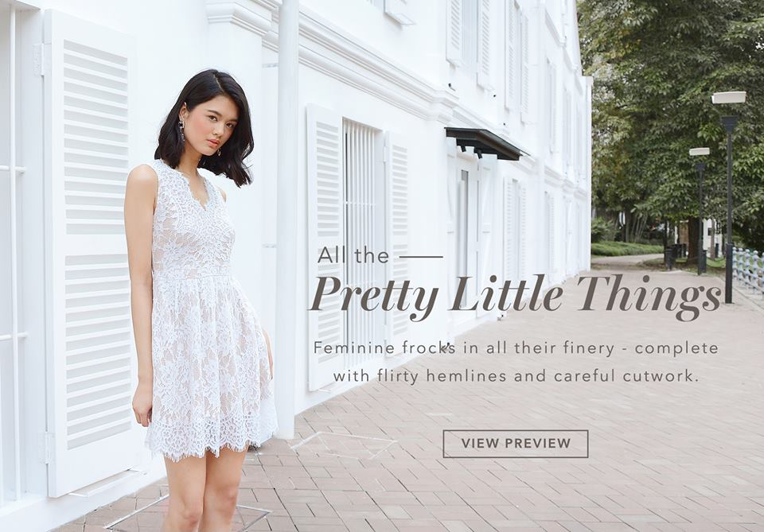This screenshot has height=532, width=764.
Task: Click the horizontal line after 'All the'
Action: point(421,257)
